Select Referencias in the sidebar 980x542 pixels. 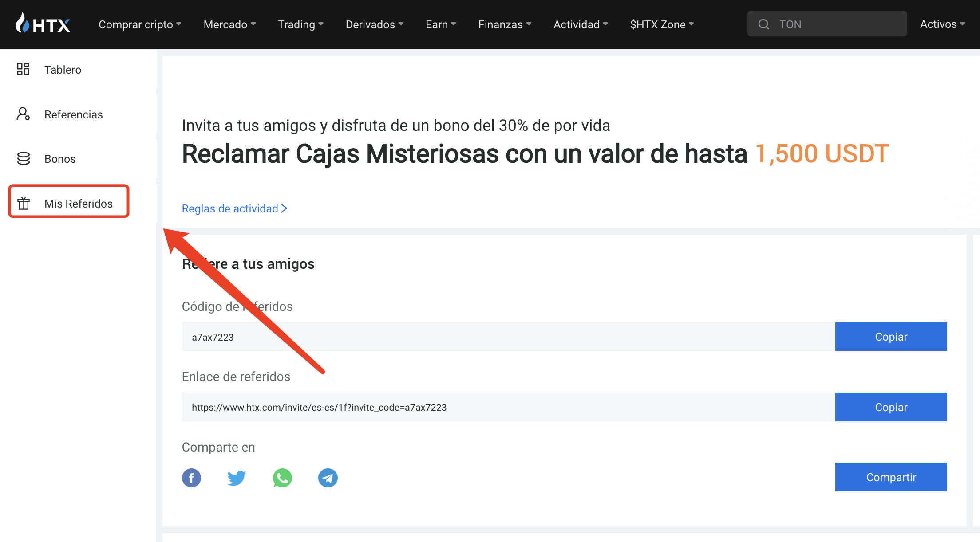[73, 114]
